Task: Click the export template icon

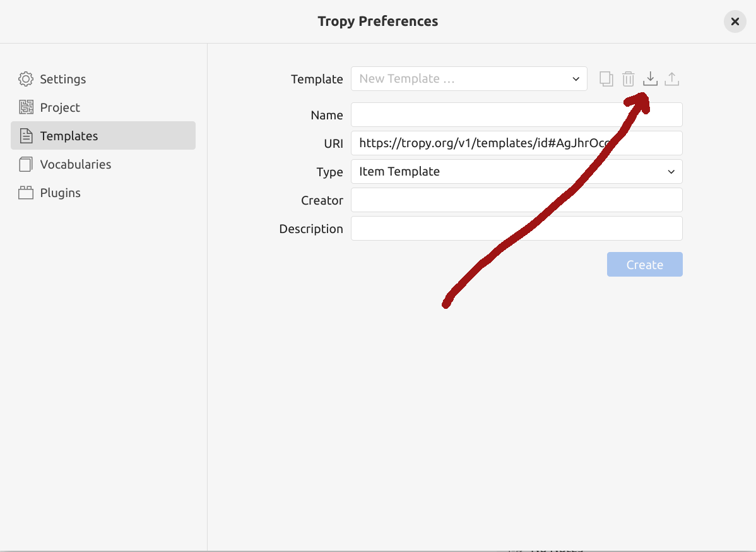Action: (x=671, y=79)
